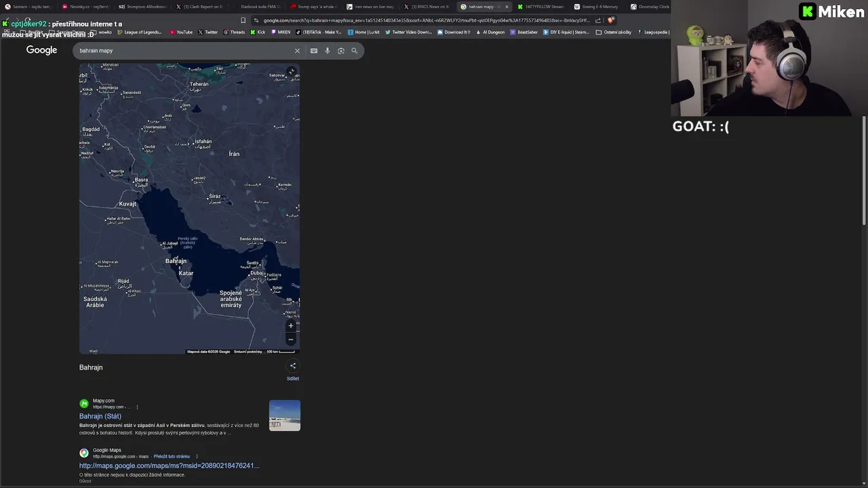Expand the Ostatní záložky bookmarks folder

coord(614,32)
